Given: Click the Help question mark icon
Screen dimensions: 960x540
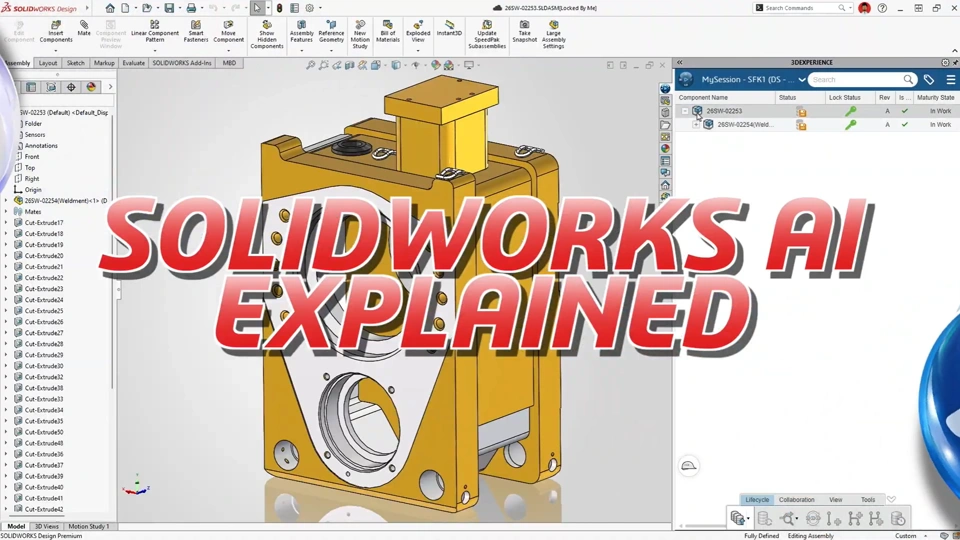Looking at the screenshot, I should pyautogui.click(x=882, y=8).
